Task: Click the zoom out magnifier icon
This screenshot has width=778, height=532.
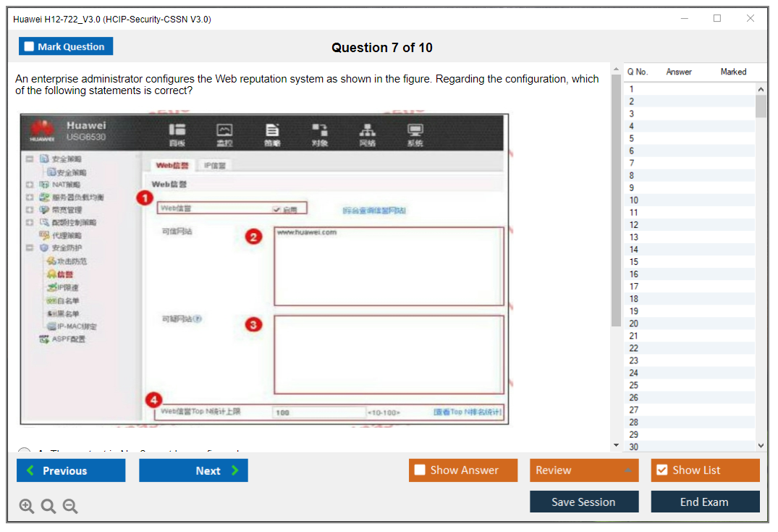Action: [70, 507]
